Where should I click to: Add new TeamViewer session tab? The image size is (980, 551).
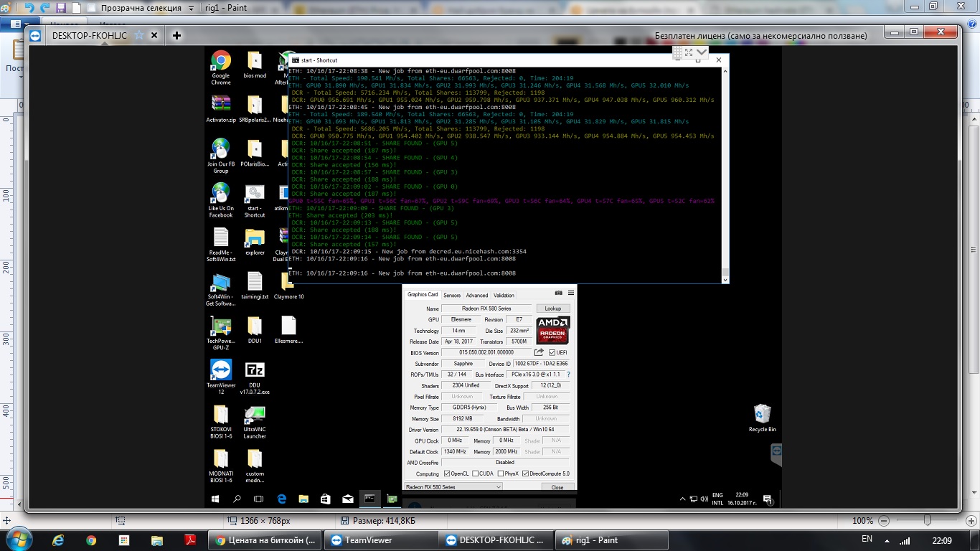click(176, 35)
